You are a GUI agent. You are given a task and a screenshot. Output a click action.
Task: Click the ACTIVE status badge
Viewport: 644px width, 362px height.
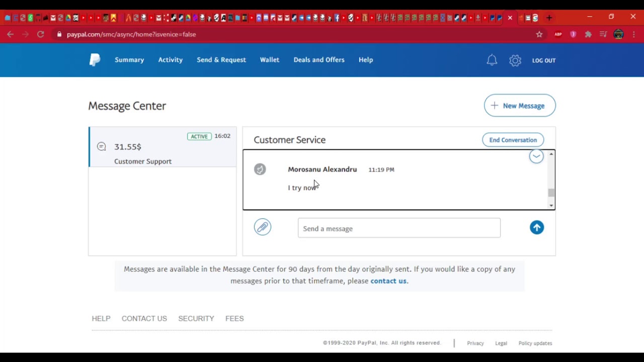(x=199, y=136)
